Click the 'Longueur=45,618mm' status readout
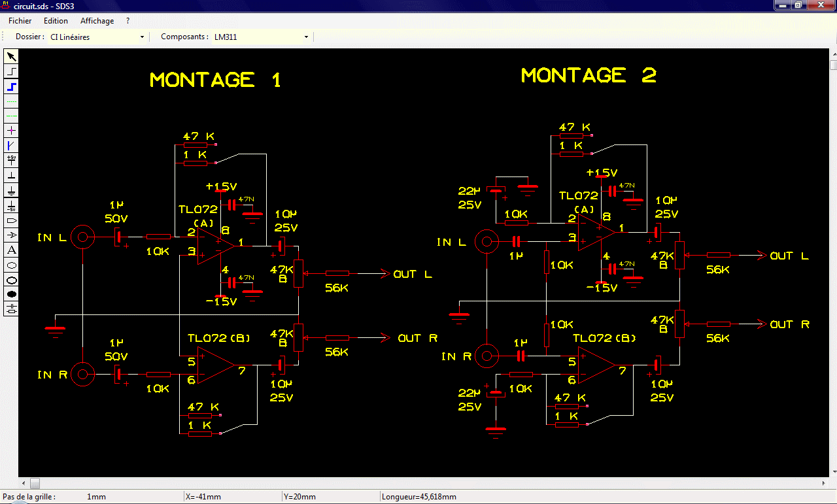The height and width of the screenshot is (504, 837). pos(418,497)
